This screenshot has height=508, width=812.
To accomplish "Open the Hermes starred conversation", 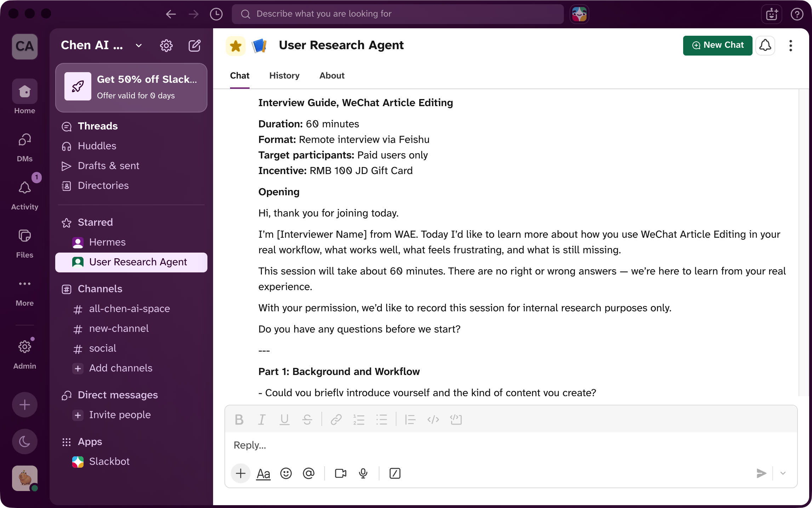I will tap(131, 242).
